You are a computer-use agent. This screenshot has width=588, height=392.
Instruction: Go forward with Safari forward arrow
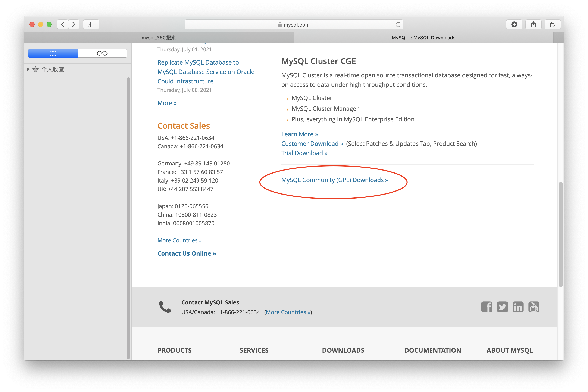(74, 24)
